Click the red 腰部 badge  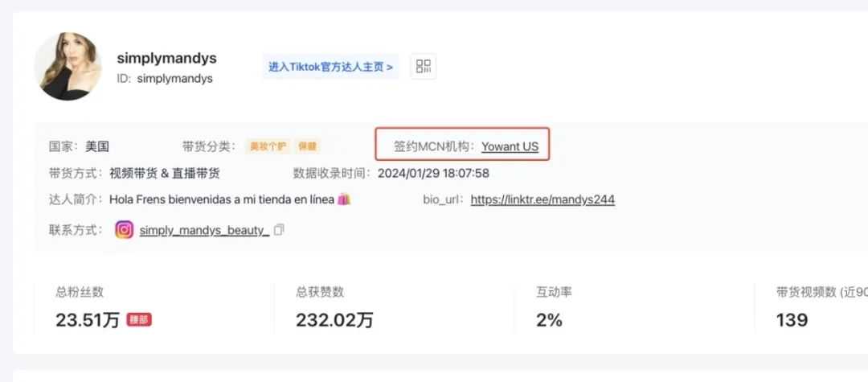139,320
